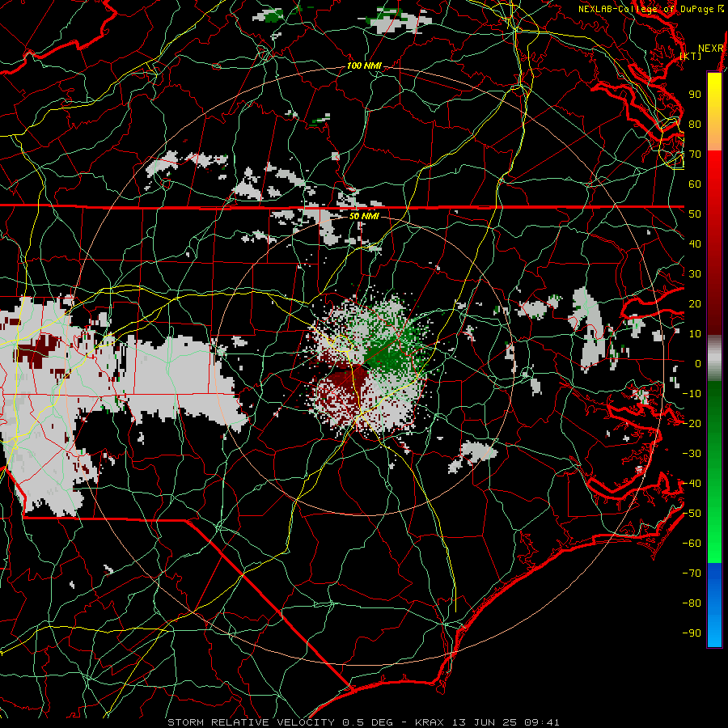Screen dimensions: 728x728
Task: Click the gray zero-velocity segment of color bar
Action: coord(714,358)
